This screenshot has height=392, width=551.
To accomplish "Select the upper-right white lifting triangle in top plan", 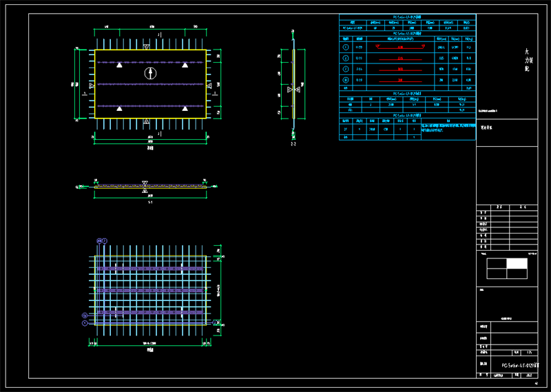I will tap(185, 65).
